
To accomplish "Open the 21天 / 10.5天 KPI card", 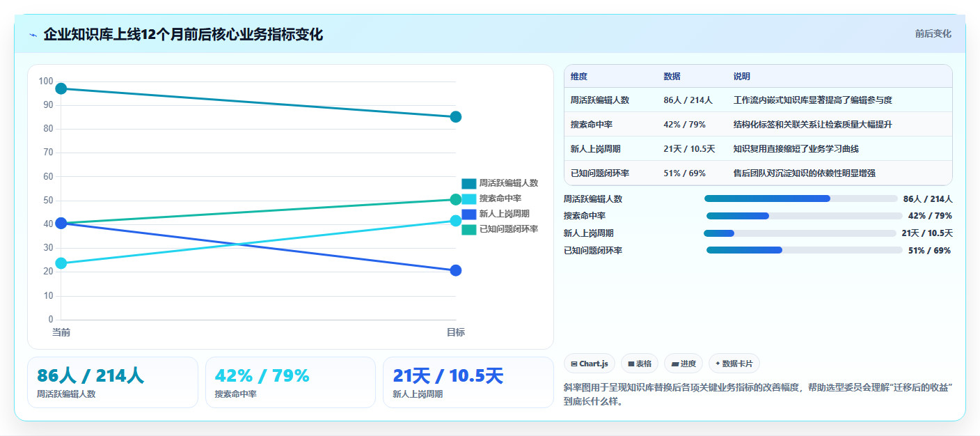I will 468,382.
